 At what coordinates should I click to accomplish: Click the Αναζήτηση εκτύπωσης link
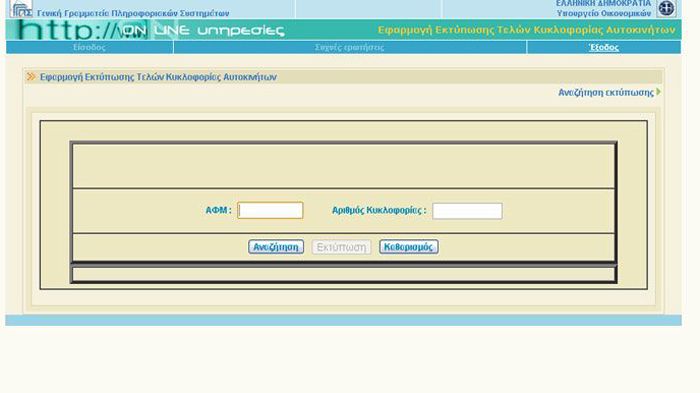click(606, 92)
